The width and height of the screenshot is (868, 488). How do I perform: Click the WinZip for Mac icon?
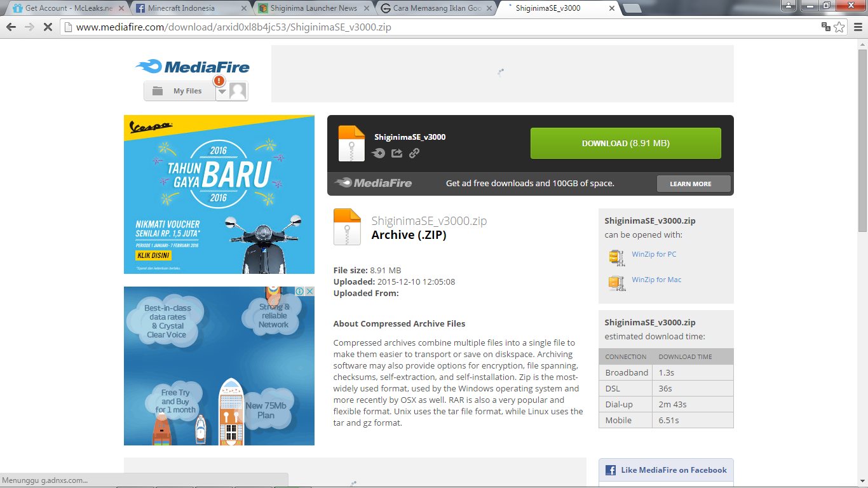[617, 283]
